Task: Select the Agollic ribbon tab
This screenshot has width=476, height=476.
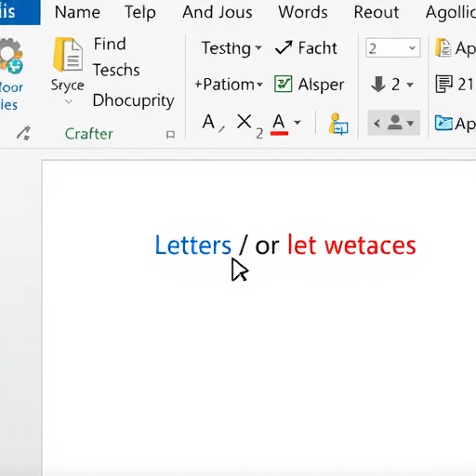Action: (x=451, y=13)
